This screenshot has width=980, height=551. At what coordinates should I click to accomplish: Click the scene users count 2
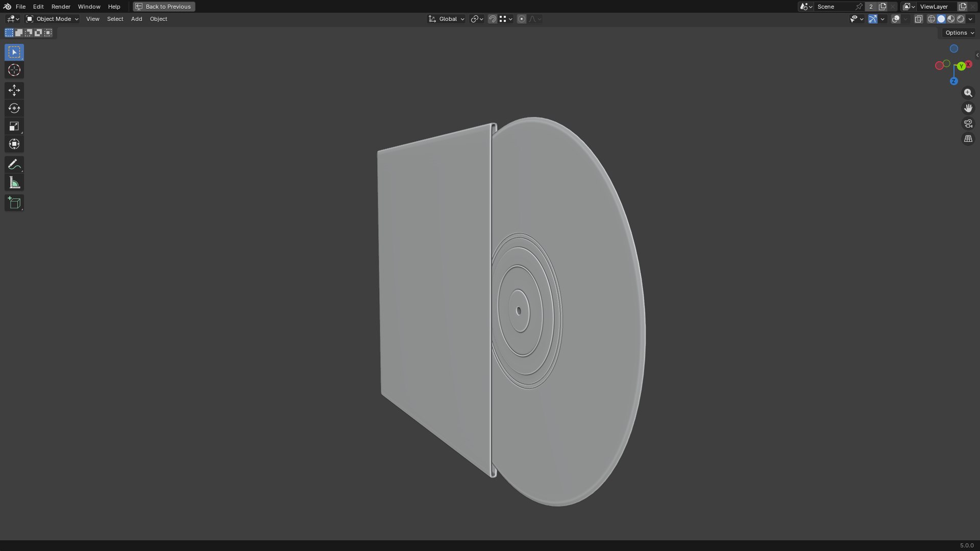pos(871,7)
